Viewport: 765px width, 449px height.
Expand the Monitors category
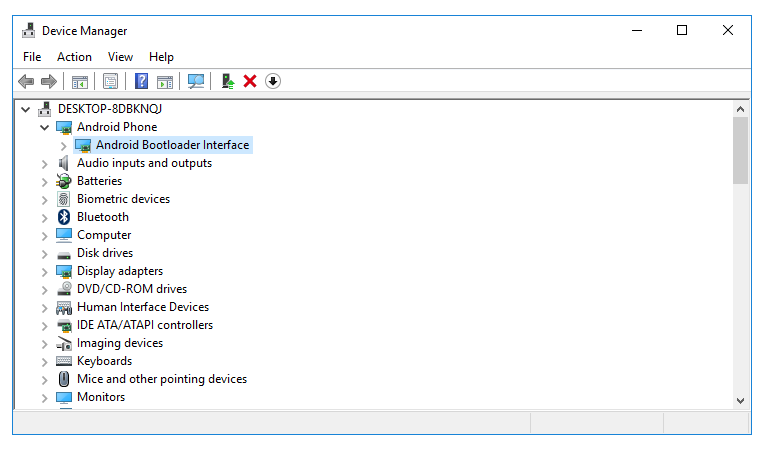[44, 398]
